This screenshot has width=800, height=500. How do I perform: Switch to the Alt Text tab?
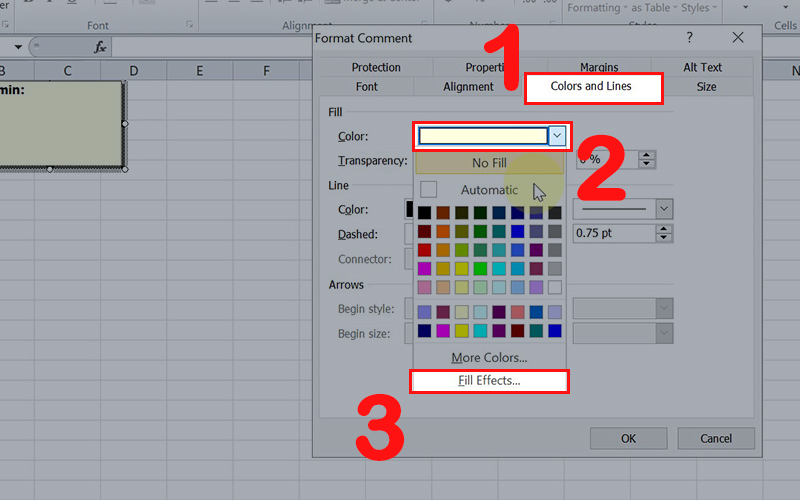703,67
